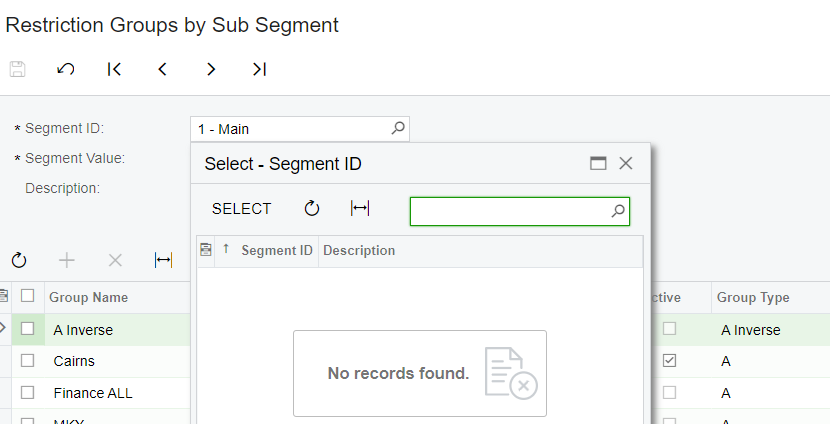Image resolution: width=830 pixels, height=424 pixels.
Task: Click the dialog search magnifier icon
Action: [617, 211]
